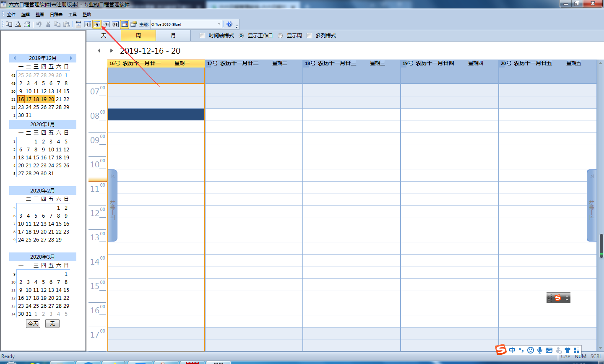Select 19号 星期四 column header
The height and width of the screenshot is (364, 604).
pyautogui.click(x=450, y=63)
